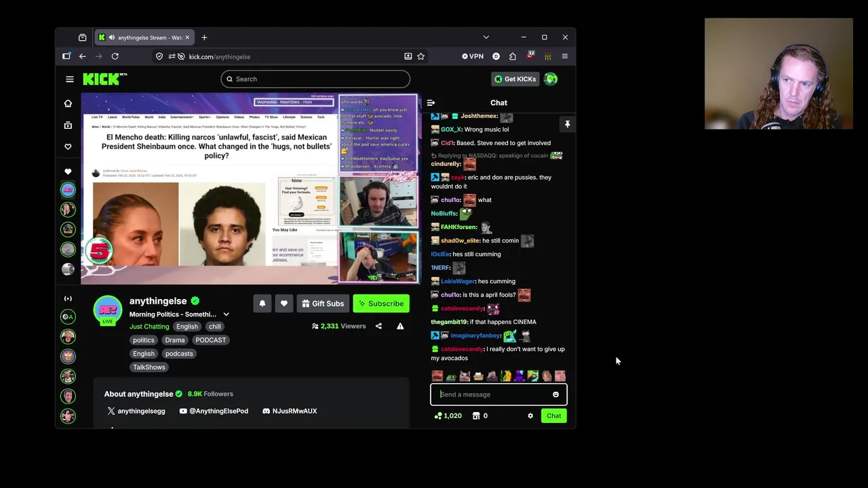Click the filled heart sidebar icon
The image size is (868, 488).
tap(68, 171)
